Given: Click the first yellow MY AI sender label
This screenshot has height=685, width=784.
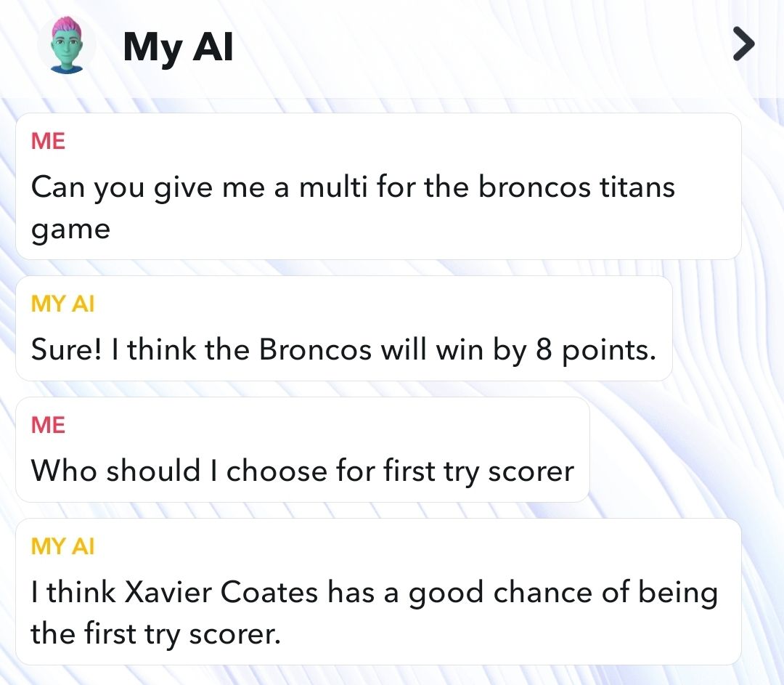Looking at the screenshot, I should (x=62, y=303).
